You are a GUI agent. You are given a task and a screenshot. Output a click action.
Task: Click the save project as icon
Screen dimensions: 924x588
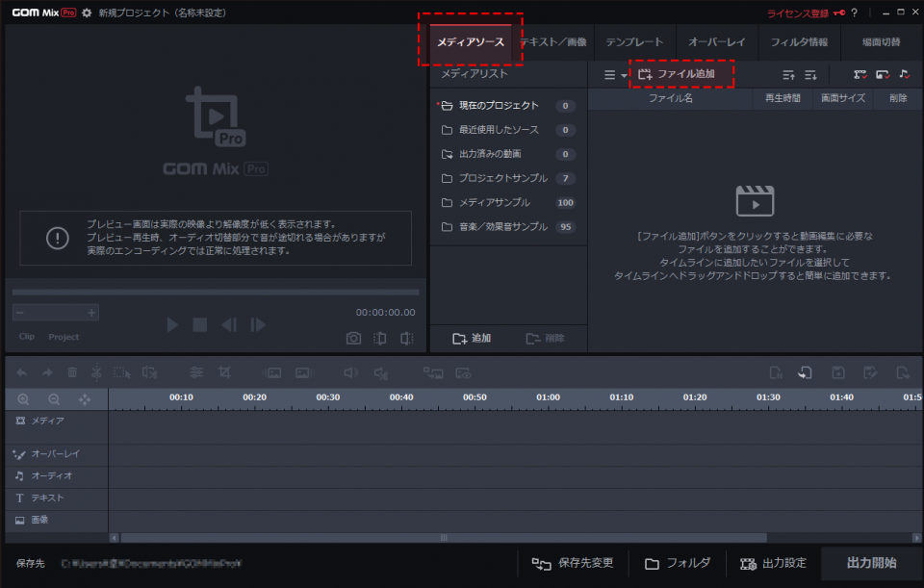pos(870,372)
